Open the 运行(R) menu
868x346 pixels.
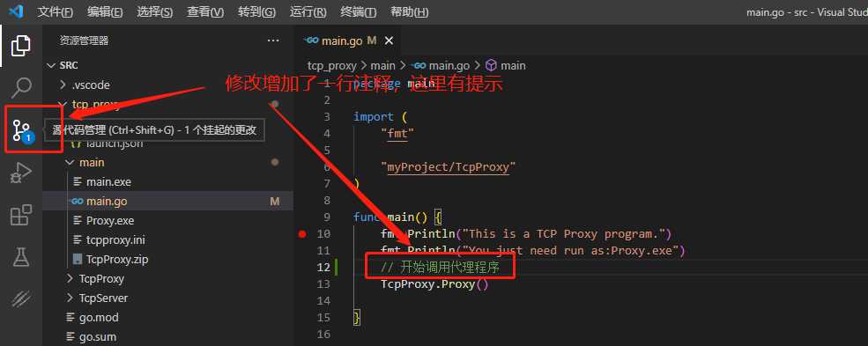(x=308, y=11)
